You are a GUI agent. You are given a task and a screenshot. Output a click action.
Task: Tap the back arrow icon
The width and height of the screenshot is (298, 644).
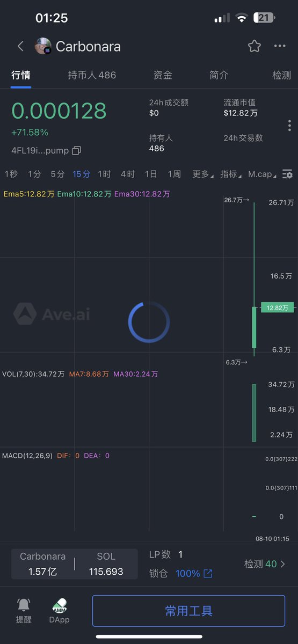(x=20, y=46)
